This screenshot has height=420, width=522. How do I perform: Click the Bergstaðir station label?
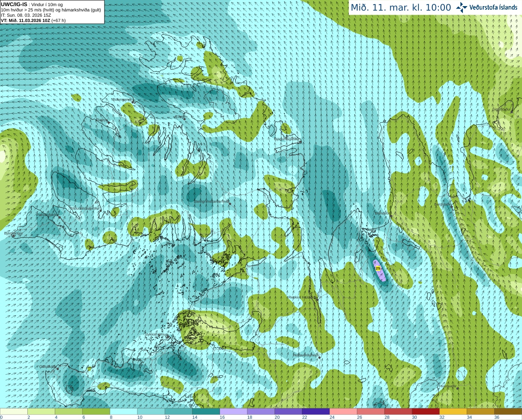[x=442, y=204]
